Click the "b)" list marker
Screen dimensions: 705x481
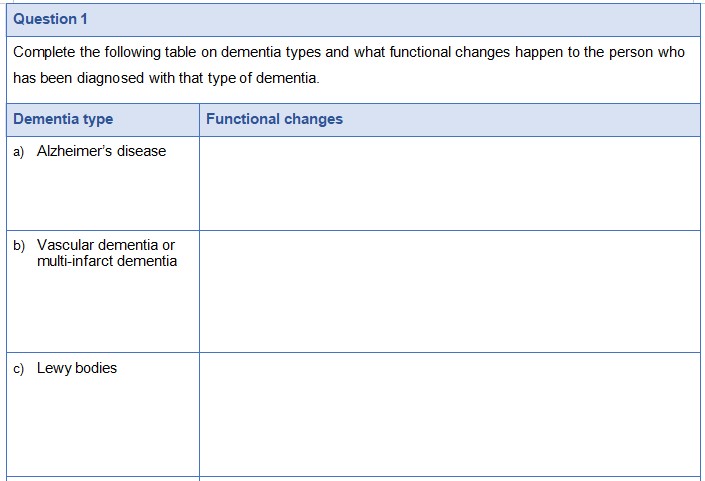[x=20, y=245]
